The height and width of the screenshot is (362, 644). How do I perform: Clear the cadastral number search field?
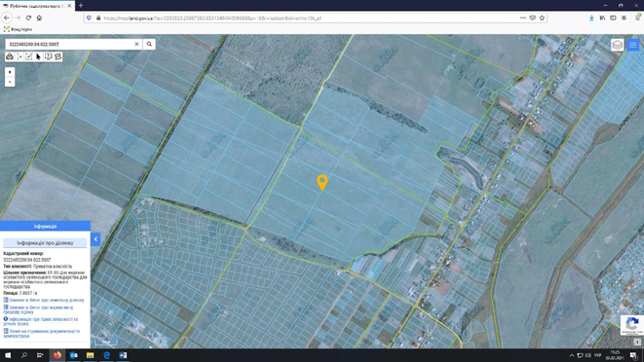click(x=136, y=44)
